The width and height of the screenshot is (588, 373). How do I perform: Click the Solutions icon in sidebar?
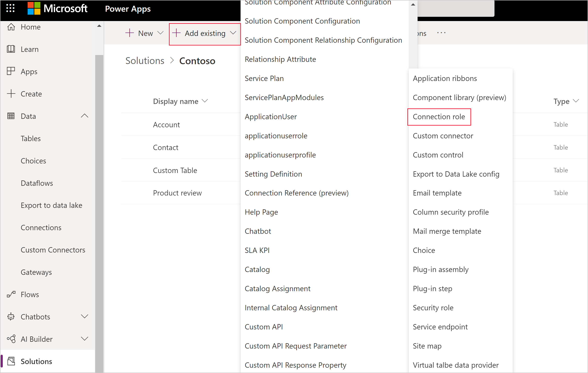11,360
